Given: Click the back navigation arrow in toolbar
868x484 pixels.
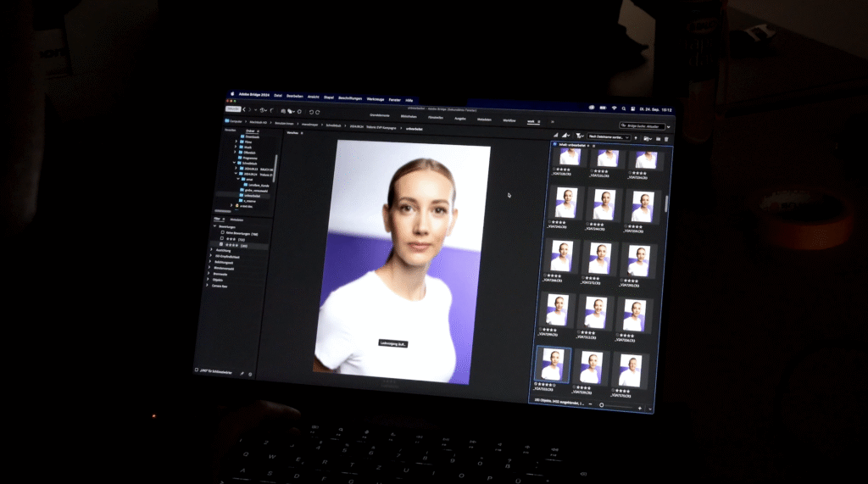Looking at the screenshot, I should pyautogui.click(x=246, y=110).
